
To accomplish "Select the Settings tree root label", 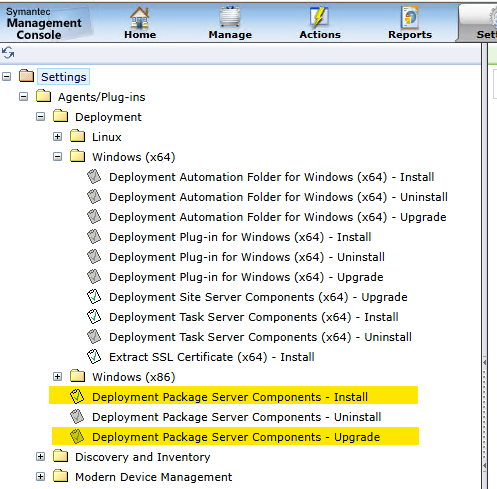I will pos(63,77).
